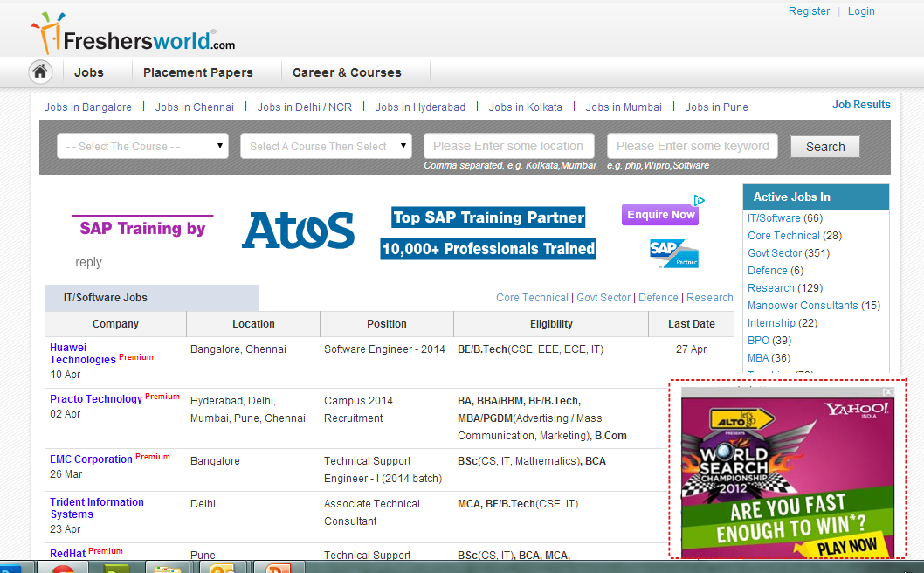Viewport: 924px width, 573px height.
Task: Open the Trident Information Systems listing
Action: [x=97, y=508]
